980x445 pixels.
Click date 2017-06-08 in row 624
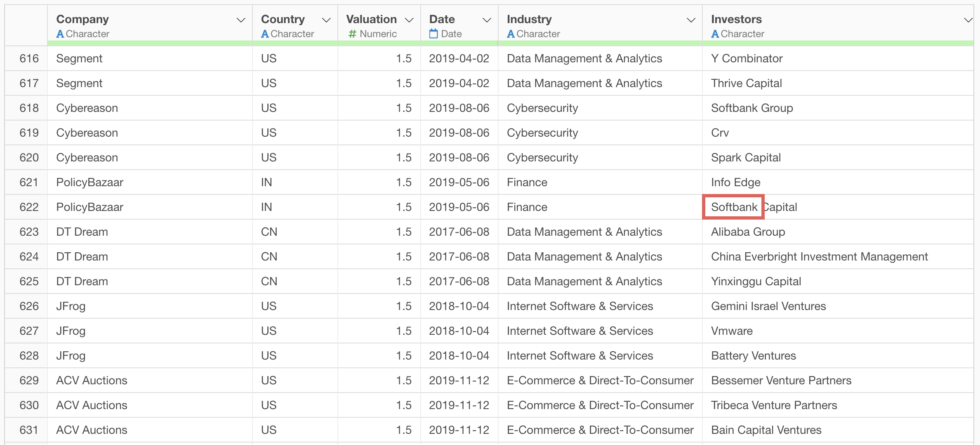(x=459, y=256)
